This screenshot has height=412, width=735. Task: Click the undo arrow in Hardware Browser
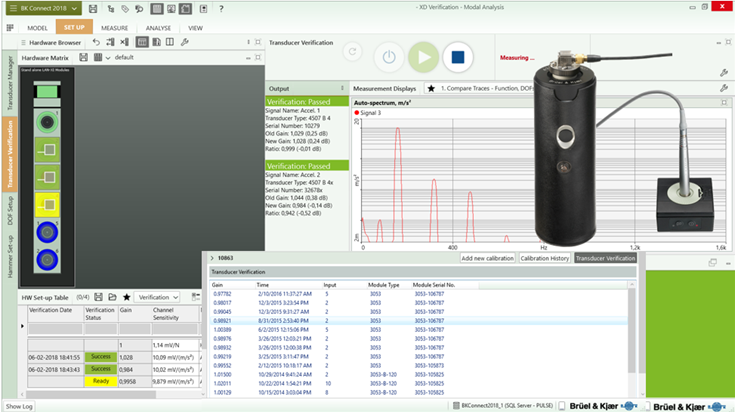click(x=95, y=42)
